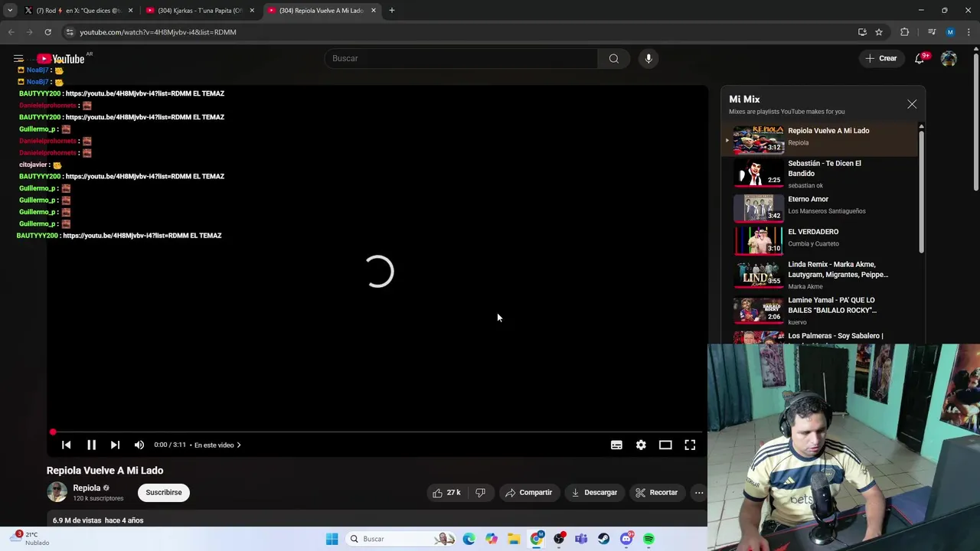Image resolution: width=980 pixels, height=551 pixels.
Task: Focus the YouTube Buscar search field
Action: 461,58
